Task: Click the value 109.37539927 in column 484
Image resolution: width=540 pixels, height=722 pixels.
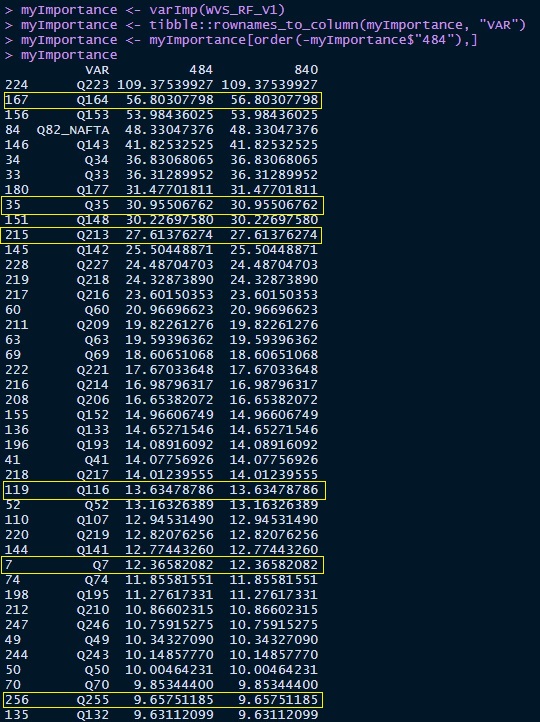Action: 165,85
